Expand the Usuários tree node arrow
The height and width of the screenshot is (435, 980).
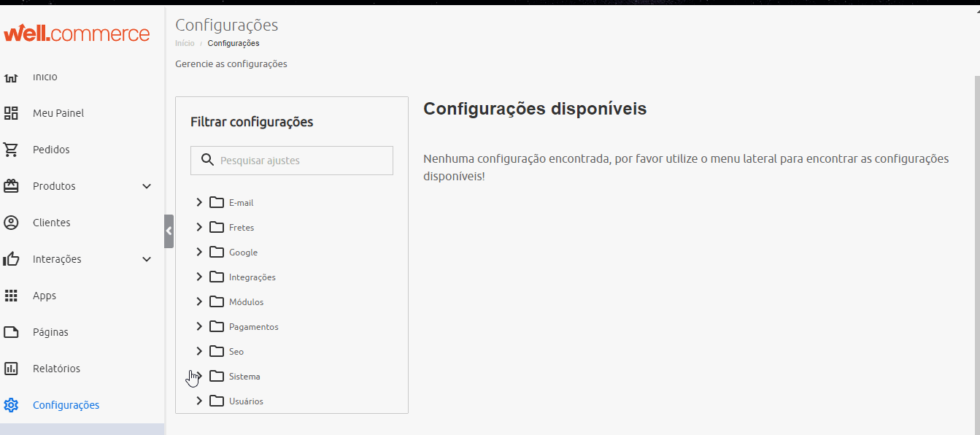pos(199,401)
